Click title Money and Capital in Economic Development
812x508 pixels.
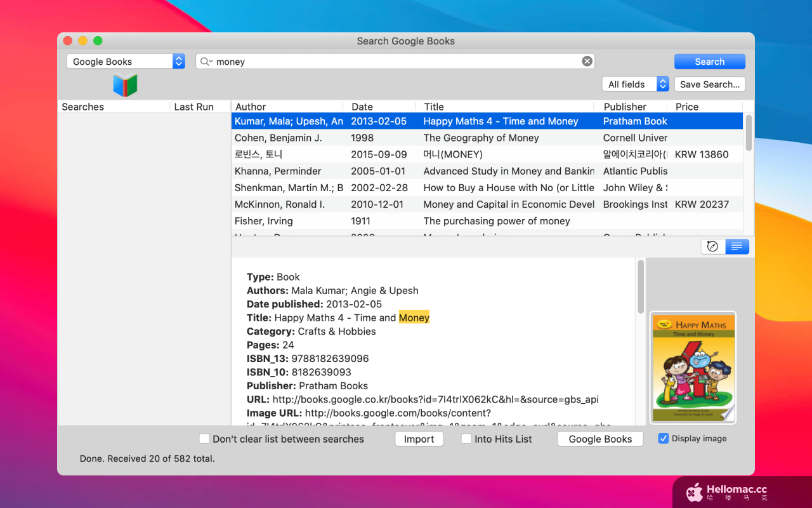(509, 204)
